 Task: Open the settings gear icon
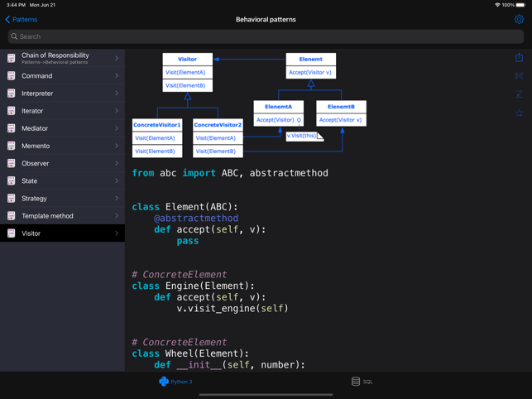tap(519, 19)
